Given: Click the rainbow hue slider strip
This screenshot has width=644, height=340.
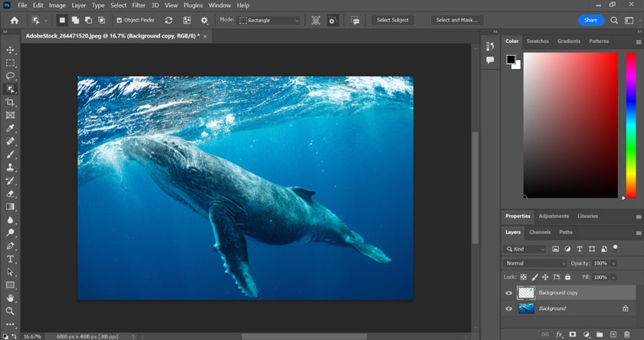Looking at the screenshot, I should 631,125.
